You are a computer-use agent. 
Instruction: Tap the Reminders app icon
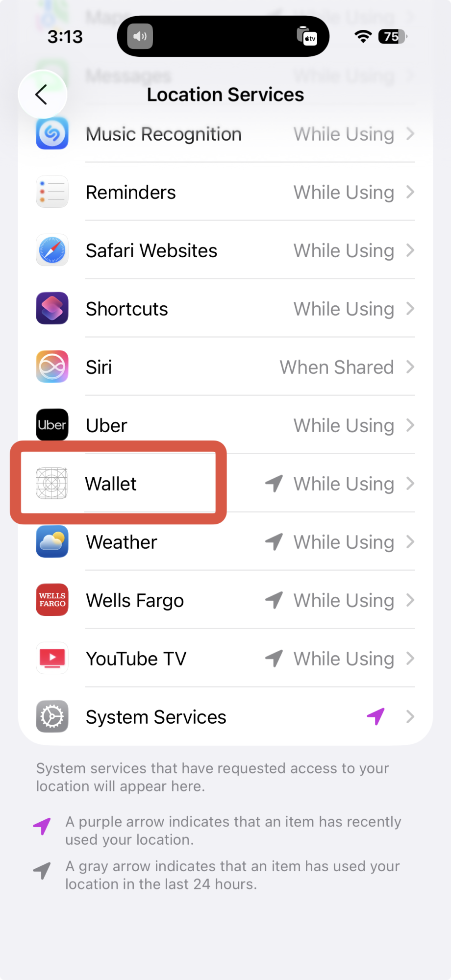pos(52,192)
